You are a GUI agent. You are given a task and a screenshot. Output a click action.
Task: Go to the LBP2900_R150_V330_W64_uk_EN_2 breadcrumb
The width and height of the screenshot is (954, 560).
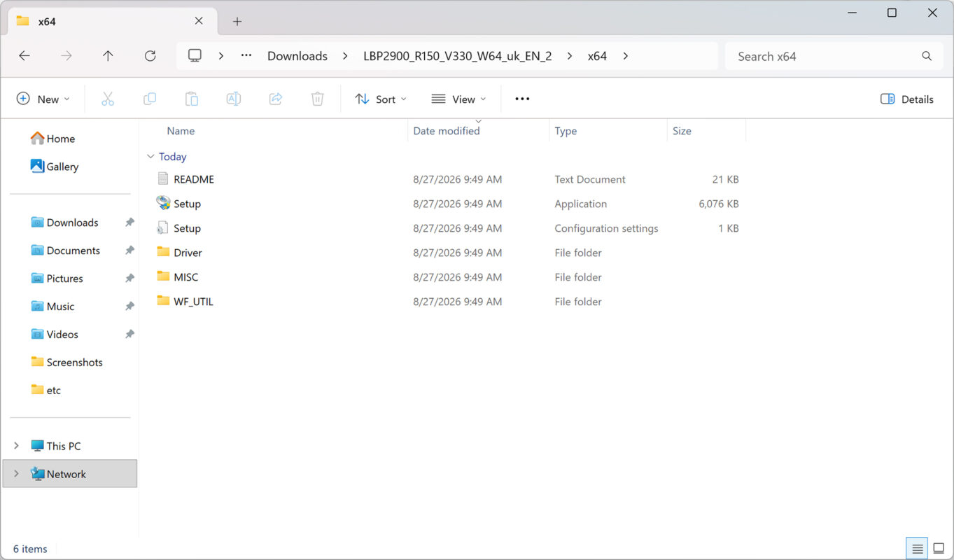pyautogui.click(x=458, y=56)
